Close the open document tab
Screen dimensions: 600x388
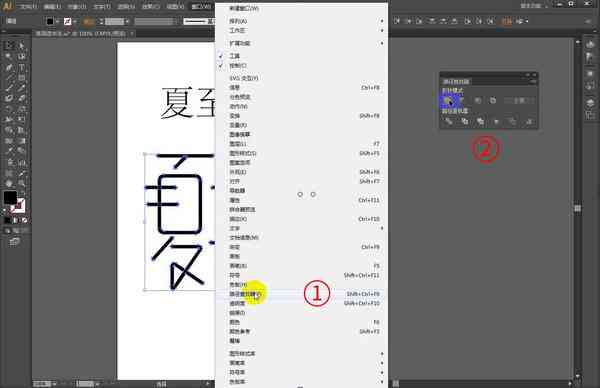[132, 33]
